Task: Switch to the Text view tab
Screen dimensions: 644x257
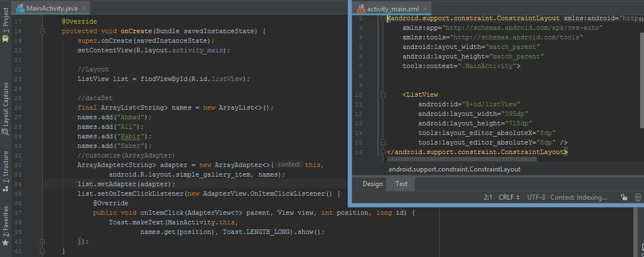Action: pos(401,184)
